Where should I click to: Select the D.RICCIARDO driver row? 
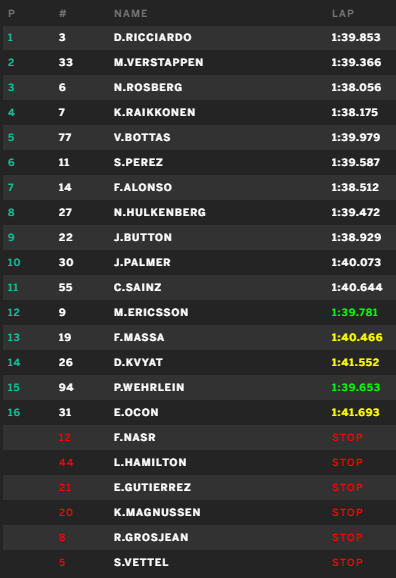(199, 38)
